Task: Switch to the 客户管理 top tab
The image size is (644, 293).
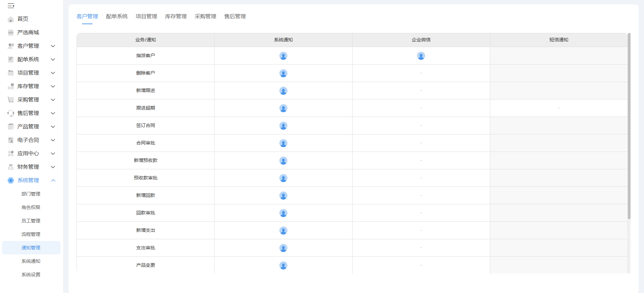Action: pyautogui.click(x=87, y=16)
